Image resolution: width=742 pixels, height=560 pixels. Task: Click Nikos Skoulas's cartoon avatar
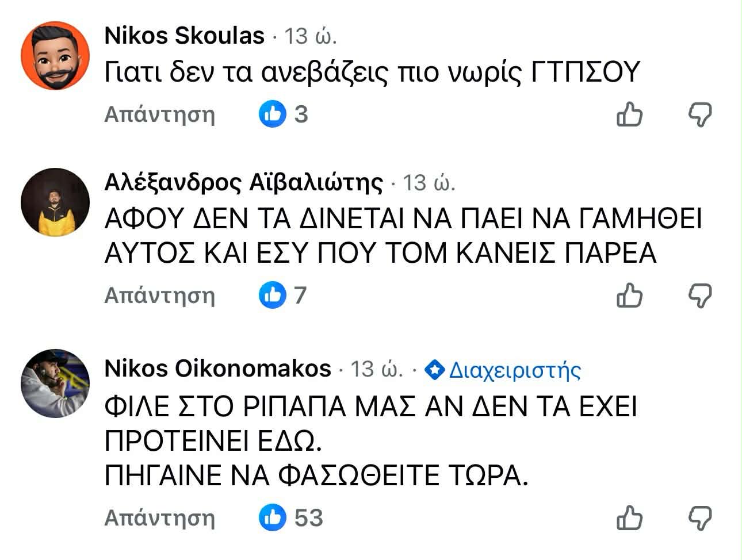pos(55,56)
